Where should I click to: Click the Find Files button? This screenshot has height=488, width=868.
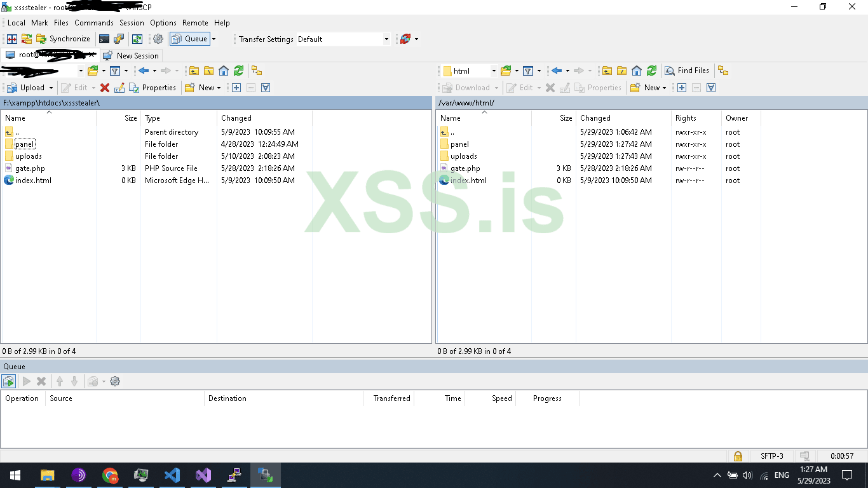click(687, 71)
